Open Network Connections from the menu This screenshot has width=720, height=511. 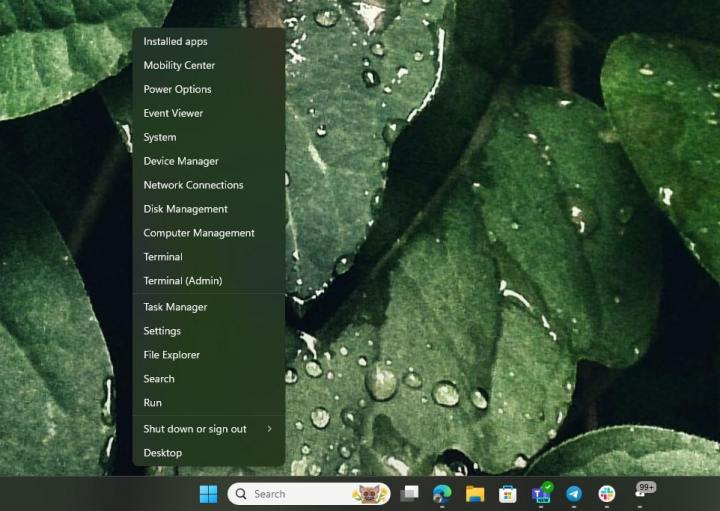coord(193,185)
